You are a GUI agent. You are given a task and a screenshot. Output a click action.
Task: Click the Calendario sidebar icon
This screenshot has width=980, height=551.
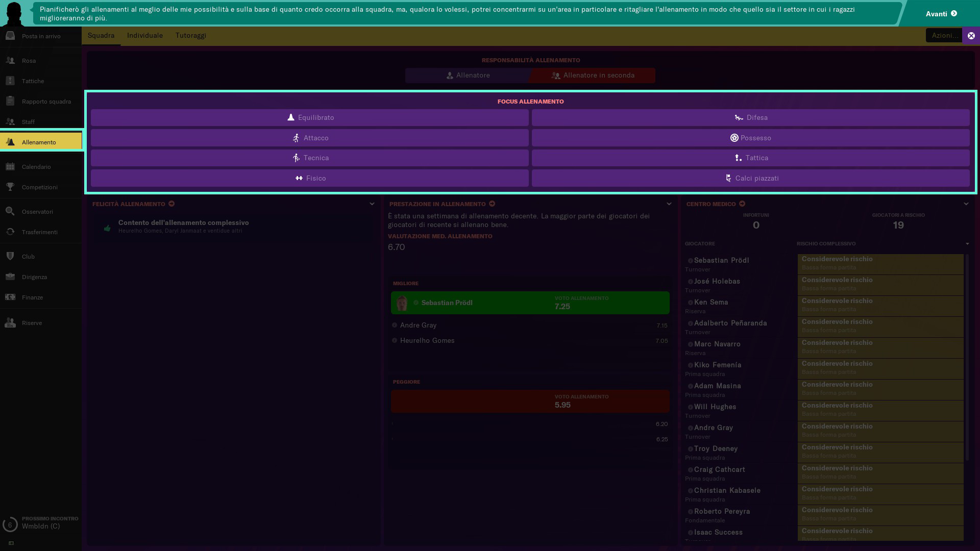coord(10,166)
